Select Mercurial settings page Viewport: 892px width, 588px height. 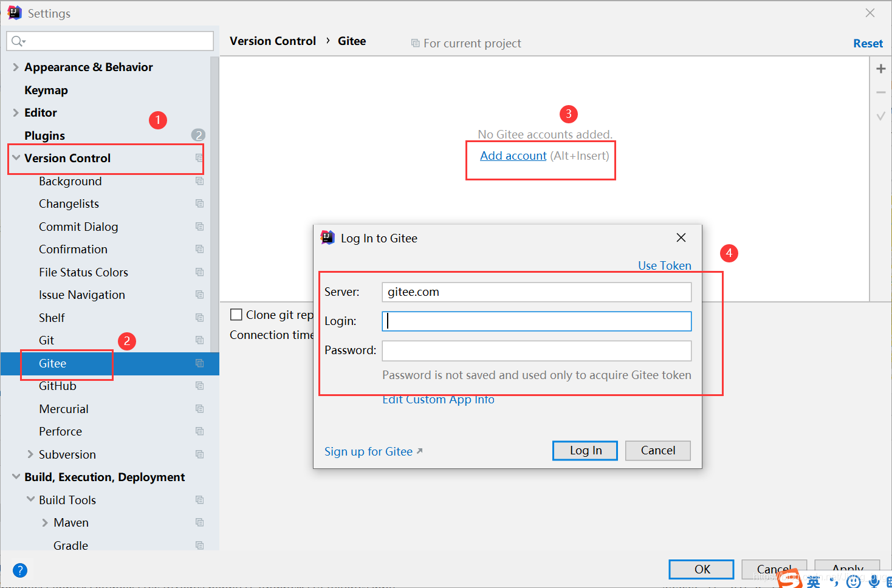coord(64,409)
